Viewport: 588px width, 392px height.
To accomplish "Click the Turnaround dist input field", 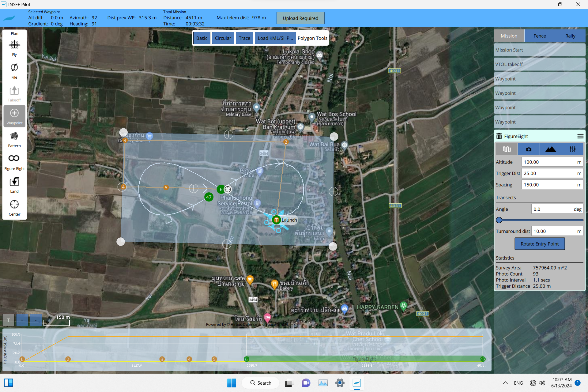I will point(557,231).
